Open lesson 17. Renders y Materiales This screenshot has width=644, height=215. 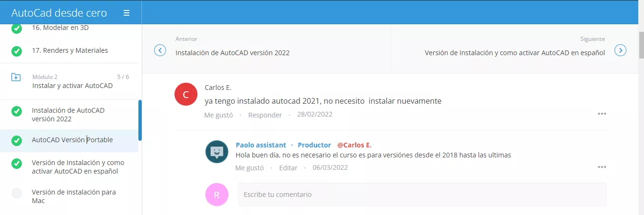coord(70,50)
